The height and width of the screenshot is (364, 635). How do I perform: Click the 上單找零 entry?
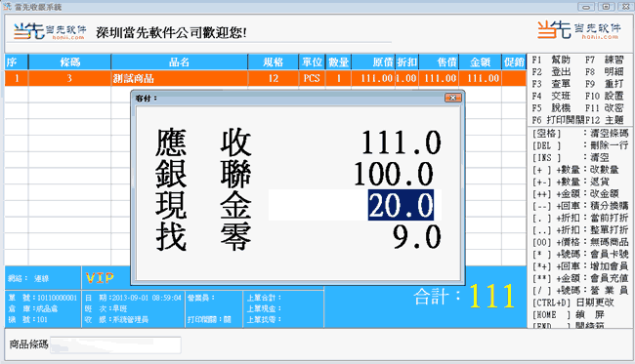264,319
